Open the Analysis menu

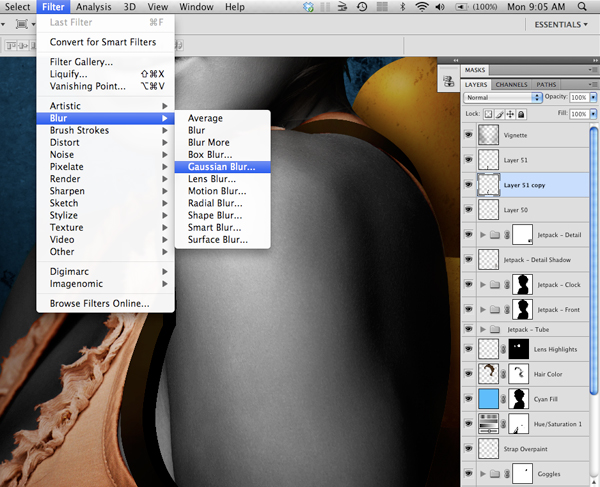click(x=93, y=7)
